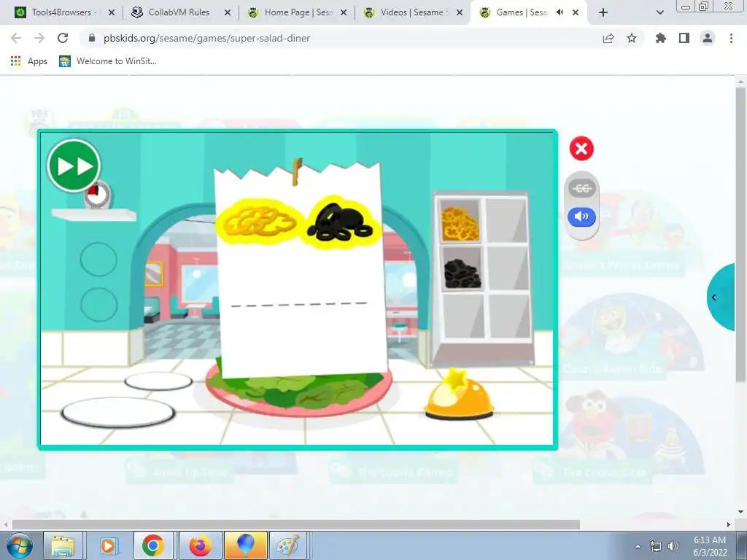Open system volume tray icon
The image size is (747, 560).
(673, 546)
